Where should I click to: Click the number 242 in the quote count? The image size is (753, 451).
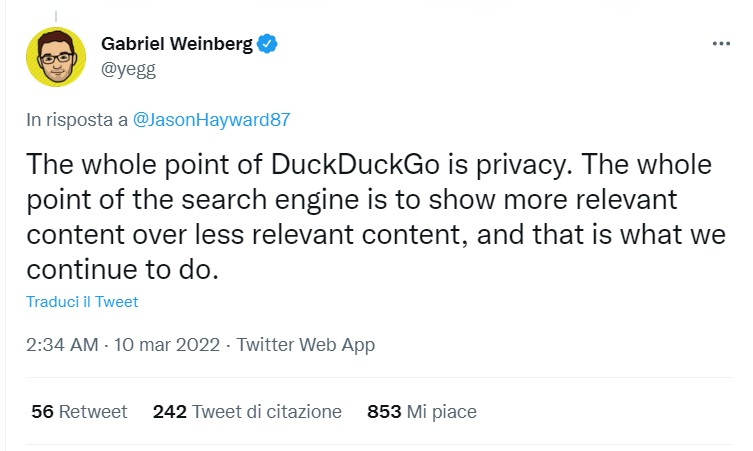point(170,411)
